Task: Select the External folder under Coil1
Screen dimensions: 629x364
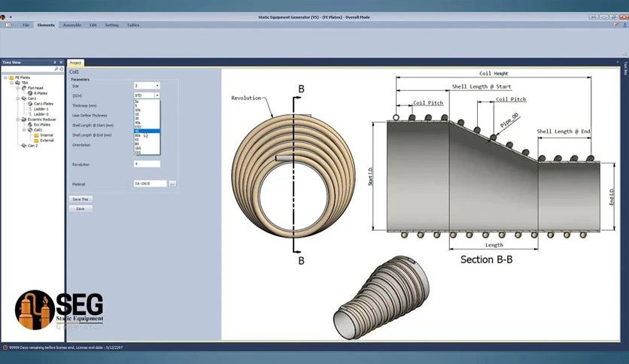Action: coord(37,141)
